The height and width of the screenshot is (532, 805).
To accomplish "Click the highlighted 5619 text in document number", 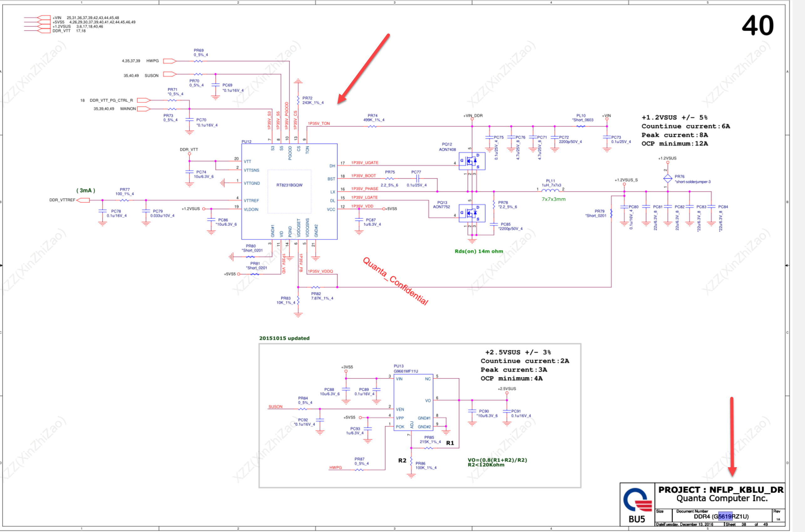I will [725, 516].
